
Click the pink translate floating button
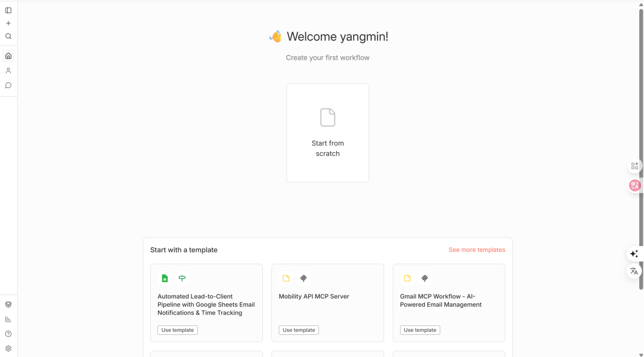[634, 186]
